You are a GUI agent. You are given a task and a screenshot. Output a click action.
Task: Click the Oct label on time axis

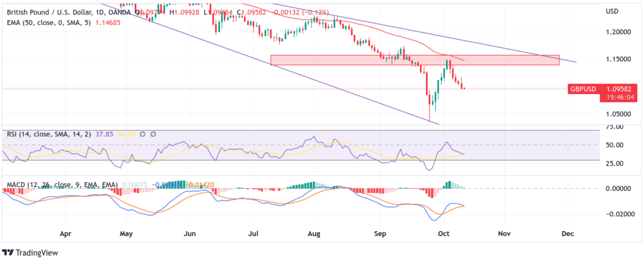coord(444,234)
